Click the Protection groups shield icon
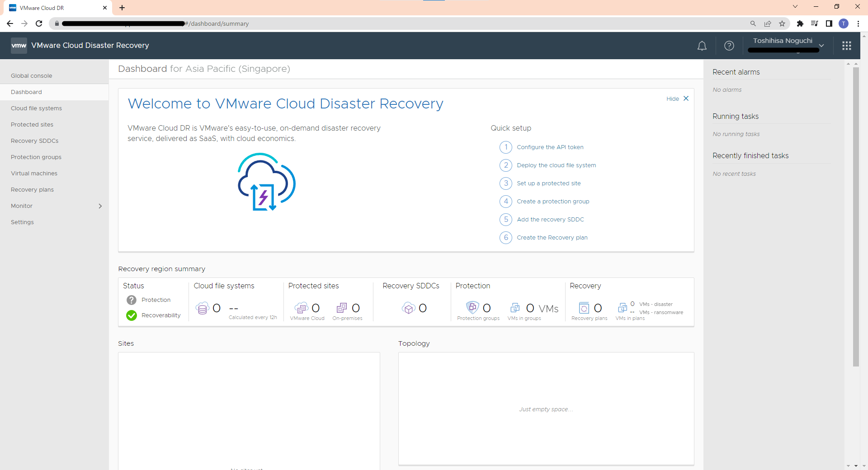This screenshot has height=470, width=868. (x=472, y=308)
